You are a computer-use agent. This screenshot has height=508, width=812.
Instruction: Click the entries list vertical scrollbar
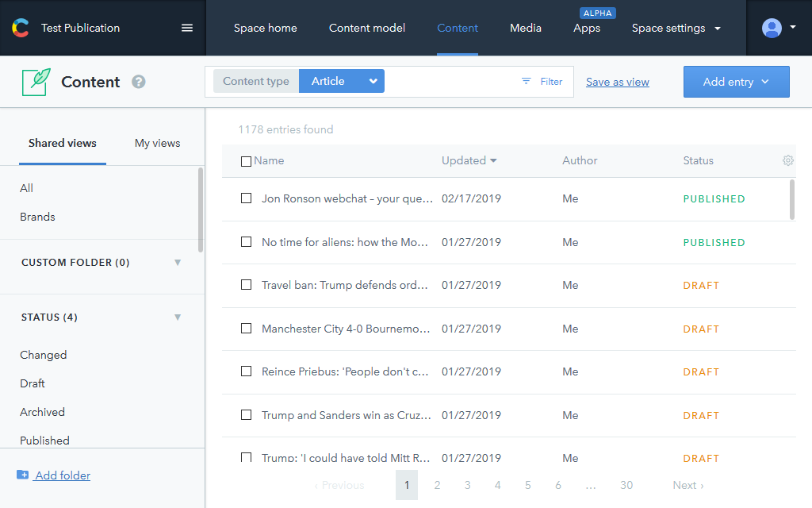click(792, 199)
